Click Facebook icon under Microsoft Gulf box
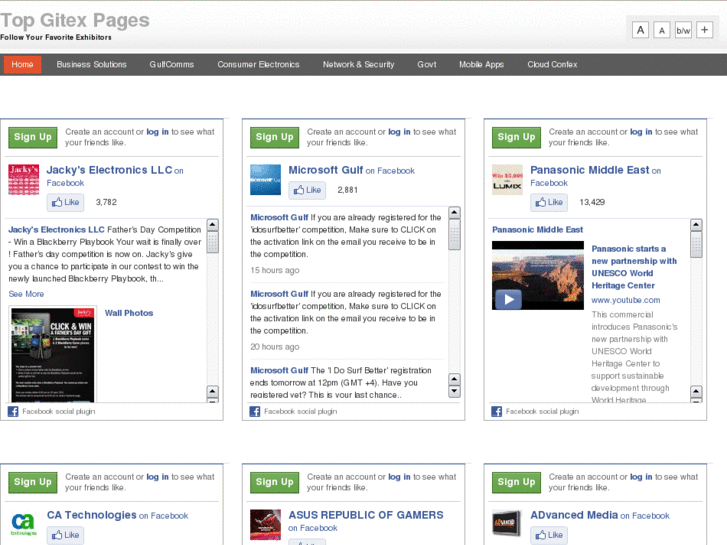 click(x=255, y=411)
